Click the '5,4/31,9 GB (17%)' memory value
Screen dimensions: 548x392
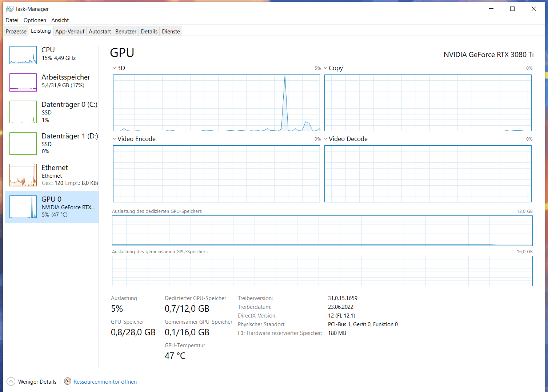click(63, 85)
